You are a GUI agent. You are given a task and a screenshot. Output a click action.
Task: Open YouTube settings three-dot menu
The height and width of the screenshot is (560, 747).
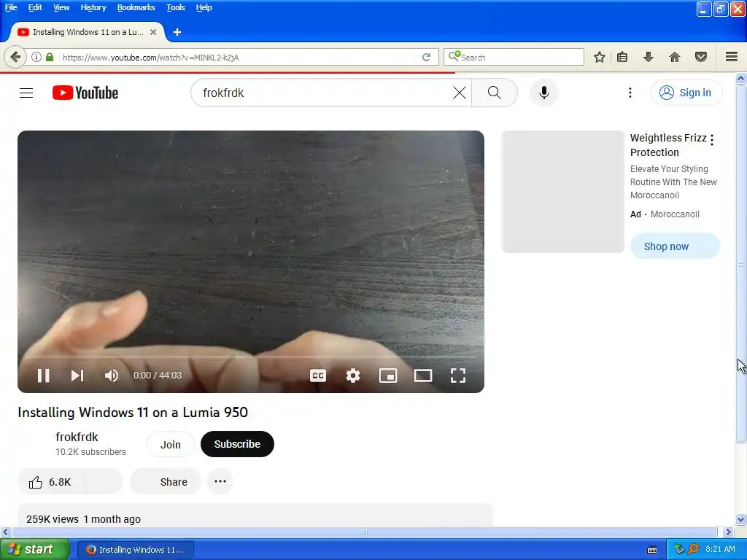(x=630, y=93)
